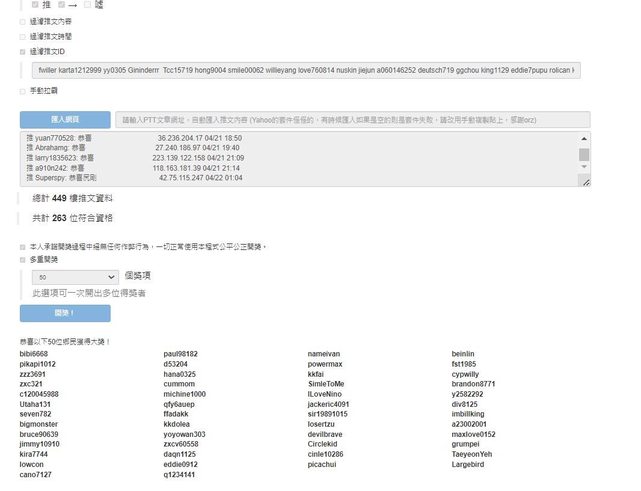Viewport: 641px width, 491px height.
Task: Click the PTT article URL input box
Action: [352, 119]
